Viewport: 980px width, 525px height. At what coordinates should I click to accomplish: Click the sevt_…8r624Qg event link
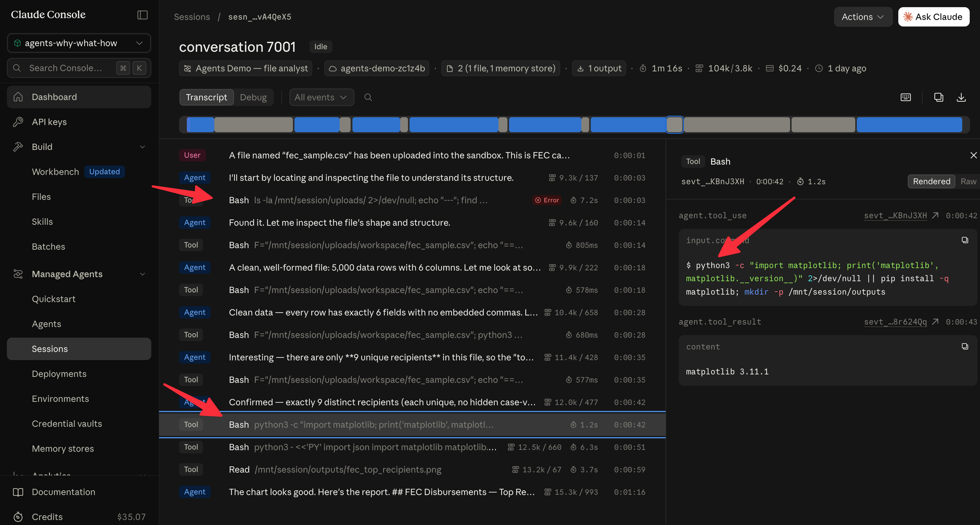coord(895,322)
